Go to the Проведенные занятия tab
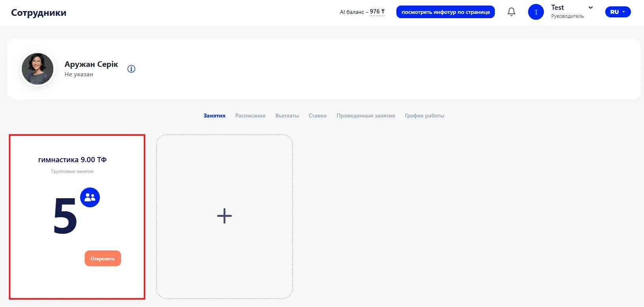The width and height of the screenshot is (644, 307). tap(366, 116)
